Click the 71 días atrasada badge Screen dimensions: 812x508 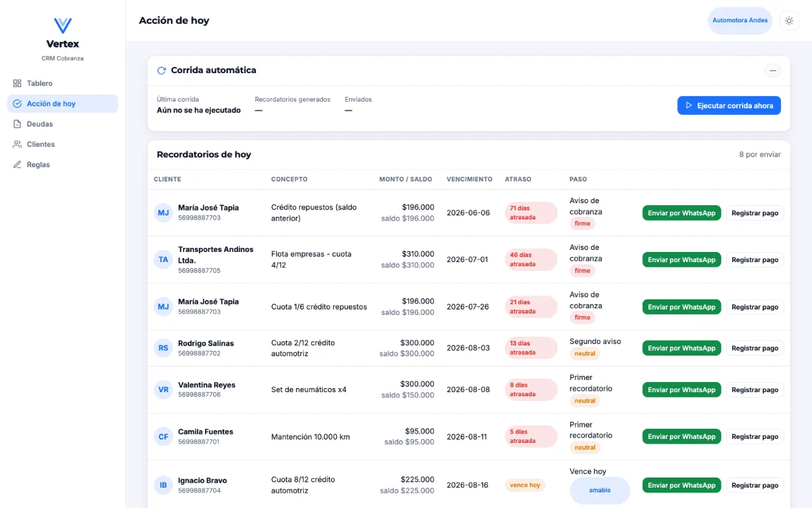tap(531, 213)
